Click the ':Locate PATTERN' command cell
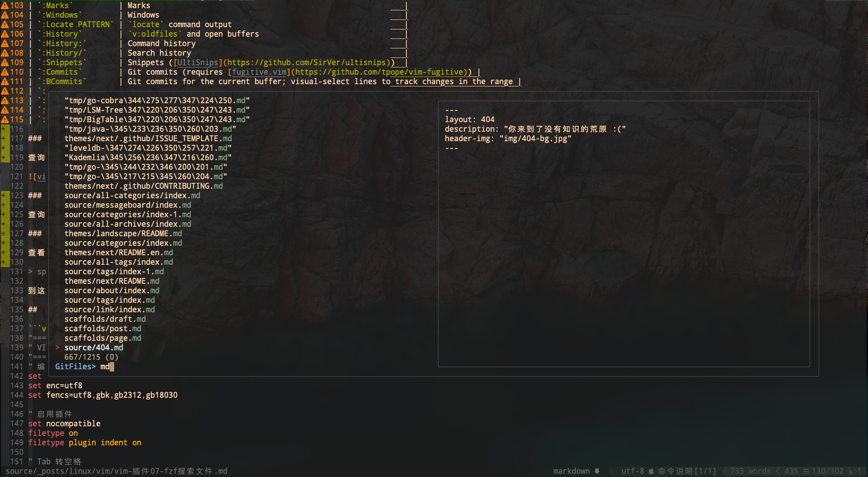Screen dimensions: 868x477 pyautogui.click(x=76, y=24)
